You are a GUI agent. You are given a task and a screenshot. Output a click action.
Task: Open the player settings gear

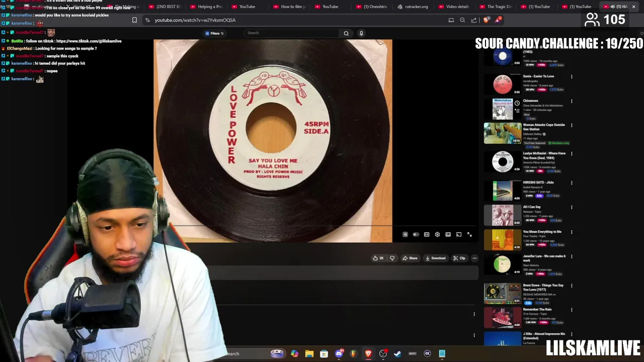pyautogui.click(x=437, y=235)
